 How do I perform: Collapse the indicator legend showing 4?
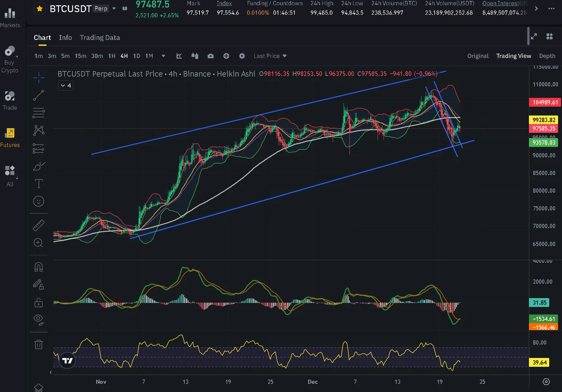[65, 86]
